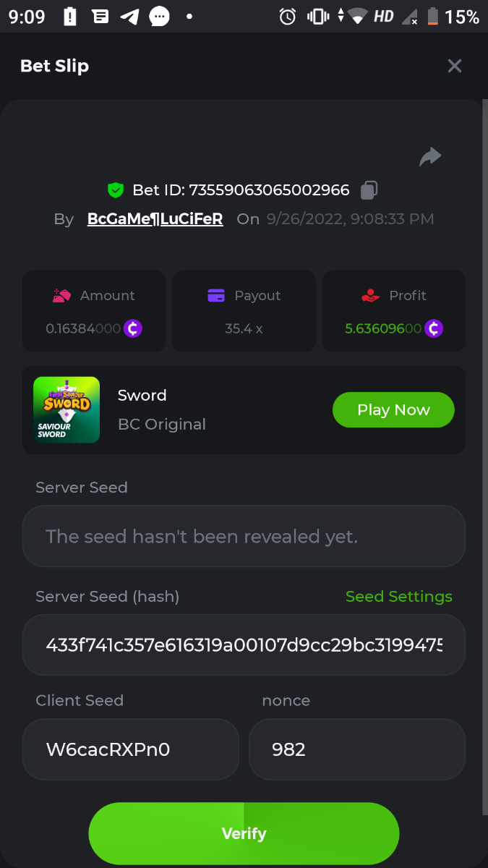Tap the Amount currency coin icon
This screenshot has height=868, width=488.
pyautogui.click(x=133, y=328)
